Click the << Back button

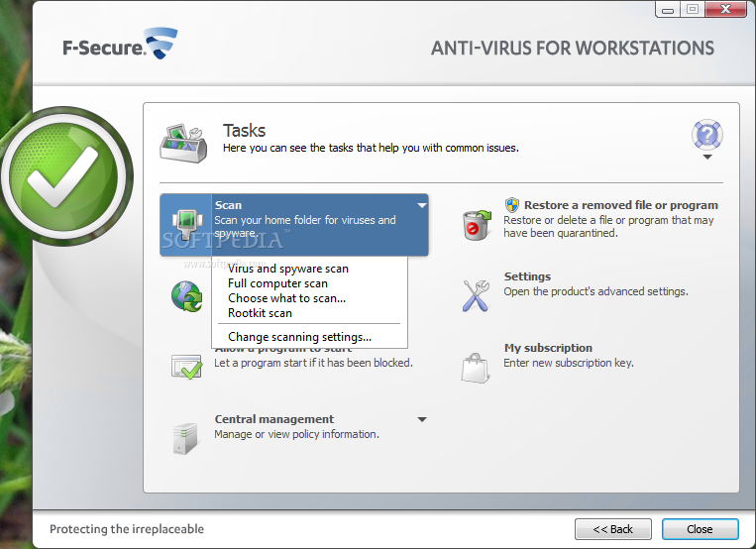[612, 529]
